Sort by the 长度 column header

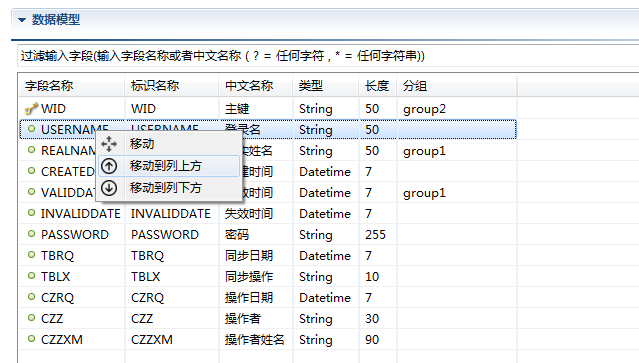point(378,86)
